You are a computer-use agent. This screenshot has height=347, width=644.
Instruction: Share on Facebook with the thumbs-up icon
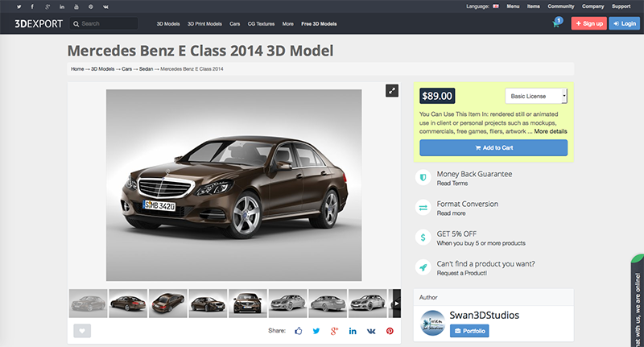coord(298,331)
